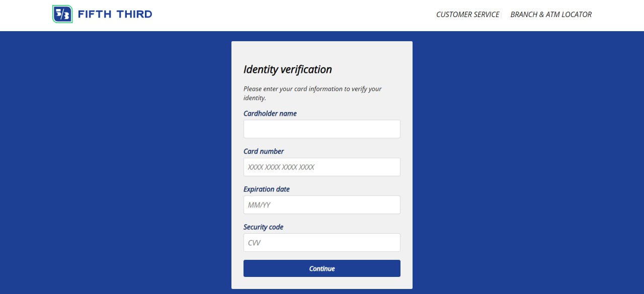Click the blue background left of the form
The height and width of the screenshot is (294, 644).
tap(116, 161)
